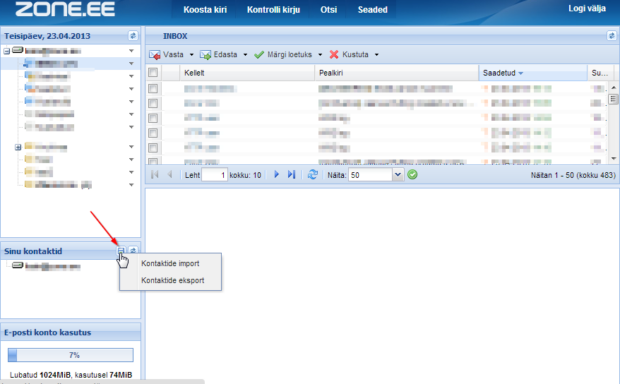The height and width of the screenshot is (384, 620).
Task: Select Kontaktide eksport
Action: tap(173, 280)
